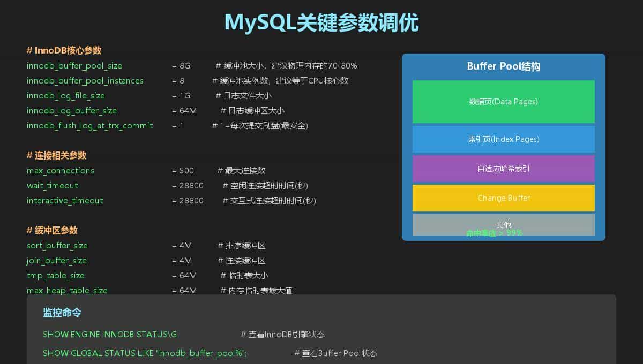Toggle the interactive_timeout entry
The width and height of the screenshot is (643, 364).
click(65, 201)
